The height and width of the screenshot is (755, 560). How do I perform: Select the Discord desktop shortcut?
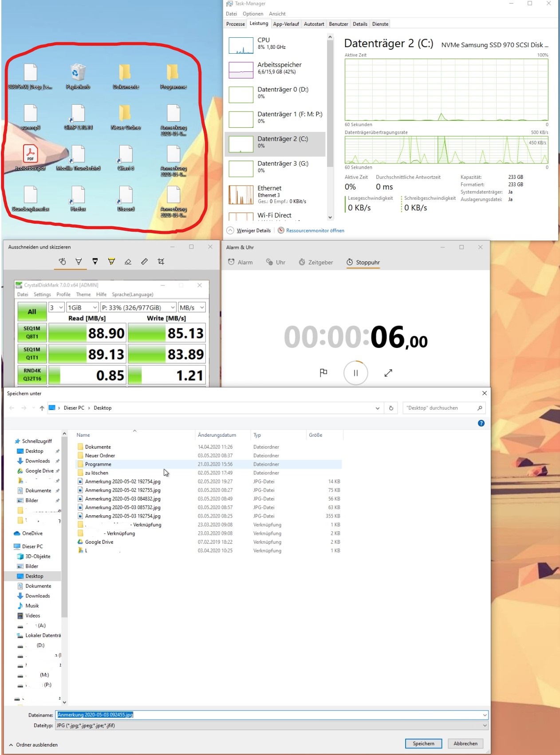[x=126, y=198]
